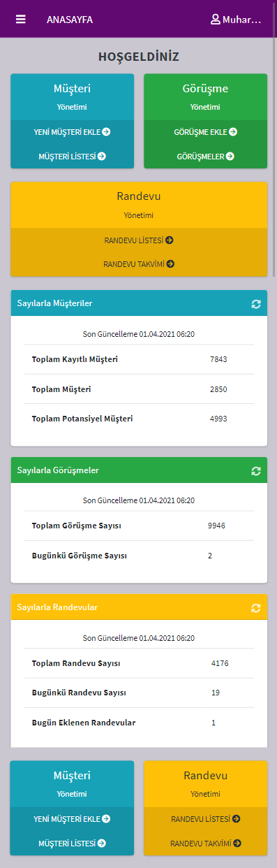Open GÖRÜŞMELER list

[x=205, y=157]
